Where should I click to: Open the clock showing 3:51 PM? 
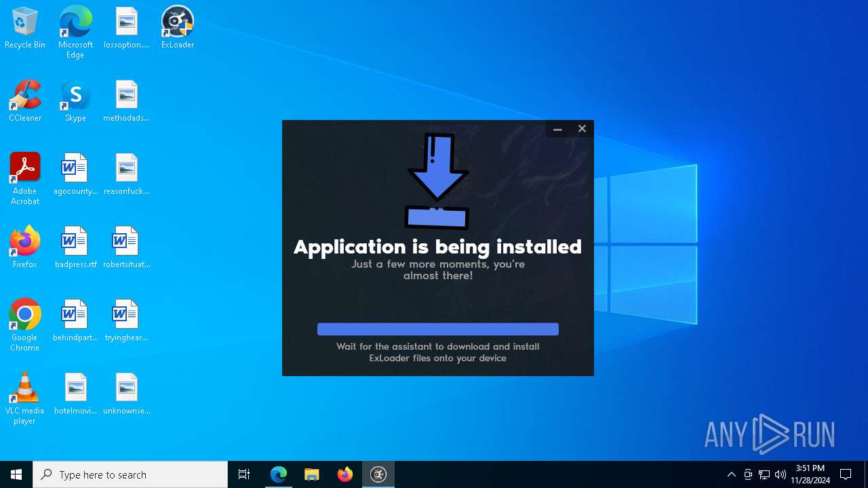point(810,474)
